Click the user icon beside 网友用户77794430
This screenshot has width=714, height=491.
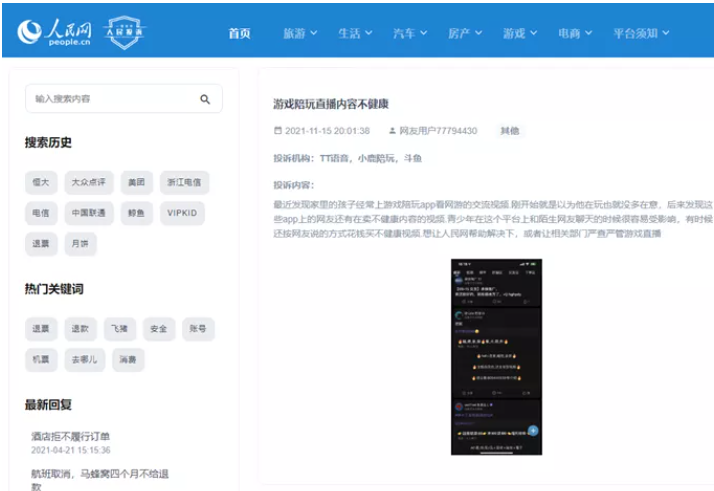(392, 131)
